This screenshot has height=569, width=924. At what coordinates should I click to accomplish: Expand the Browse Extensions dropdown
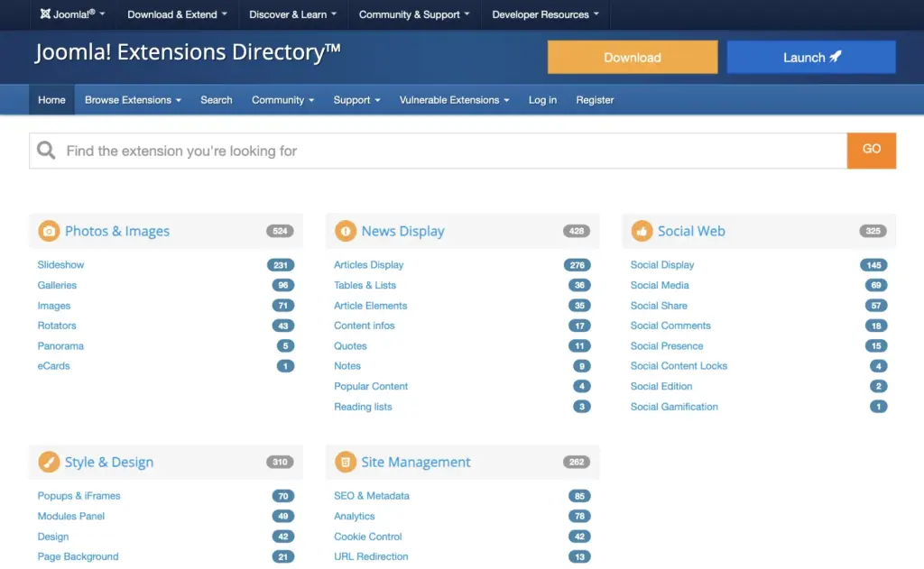pos(133,100)
